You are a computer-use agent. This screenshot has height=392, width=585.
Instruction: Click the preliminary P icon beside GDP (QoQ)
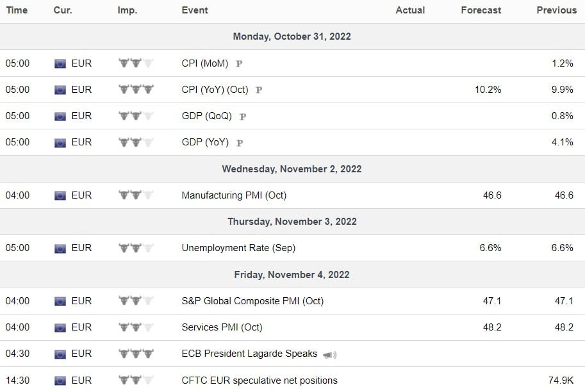[243, 117]
